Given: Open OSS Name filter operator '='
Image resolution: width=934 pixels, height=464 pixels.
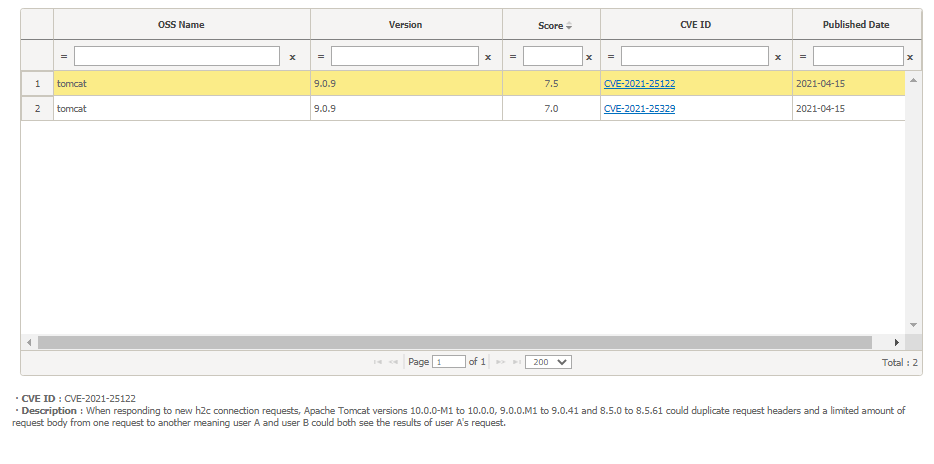Looking at the screenshot, I should [x=64, y=57].
